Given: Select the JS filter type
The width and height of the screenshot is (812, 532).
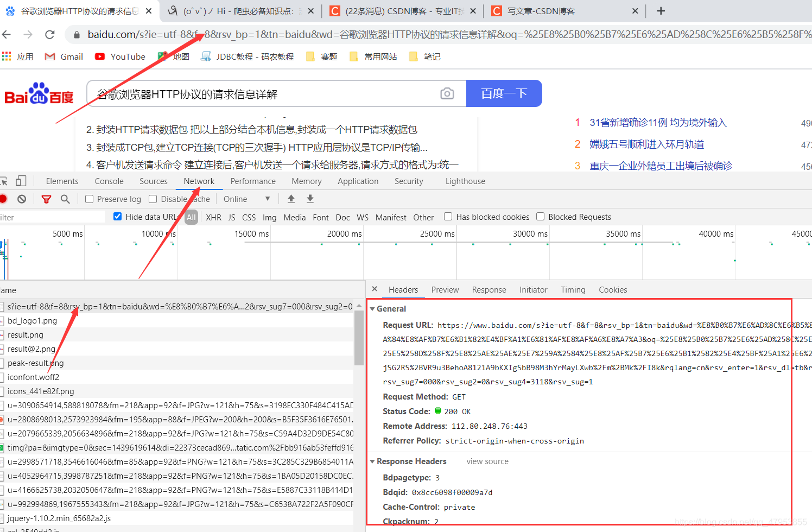Looking at the screenshot, I should 232,217.
